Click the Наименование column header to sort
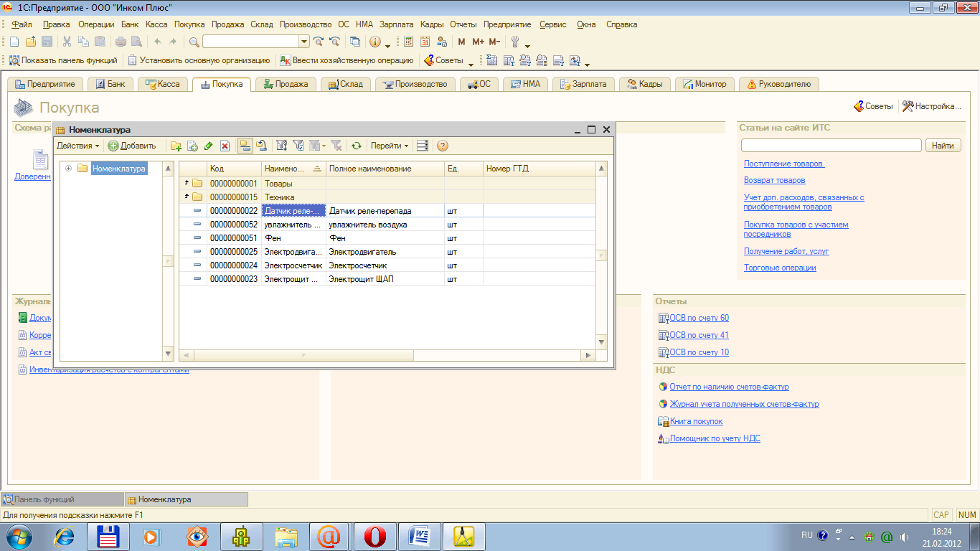This screenshot has height=551, width=980. tap(293, 169)
